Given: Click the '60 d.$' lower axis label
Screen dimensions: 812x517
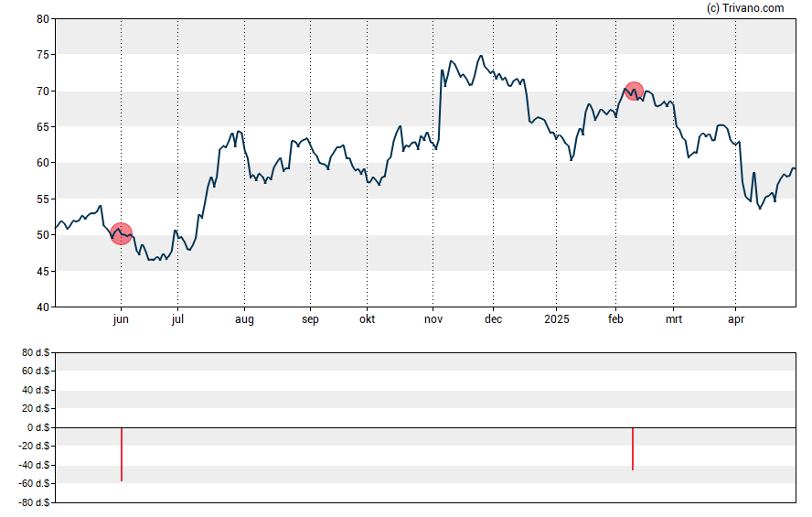Looking at the screenshot, I should (36, 371).
